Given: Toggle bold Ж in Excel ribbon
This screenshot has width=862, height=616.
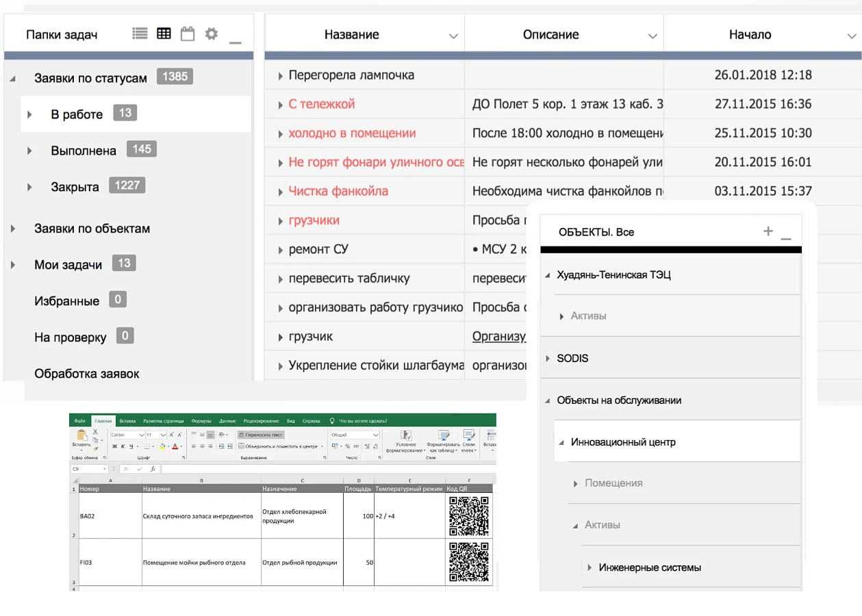Looking at the screenshot, I should coord(114,446).
